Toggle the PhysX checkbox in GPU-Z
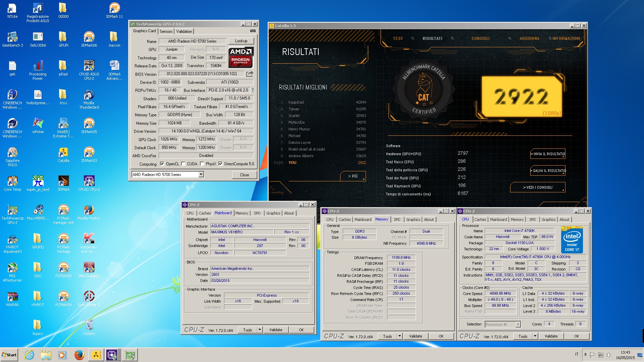 202,164
